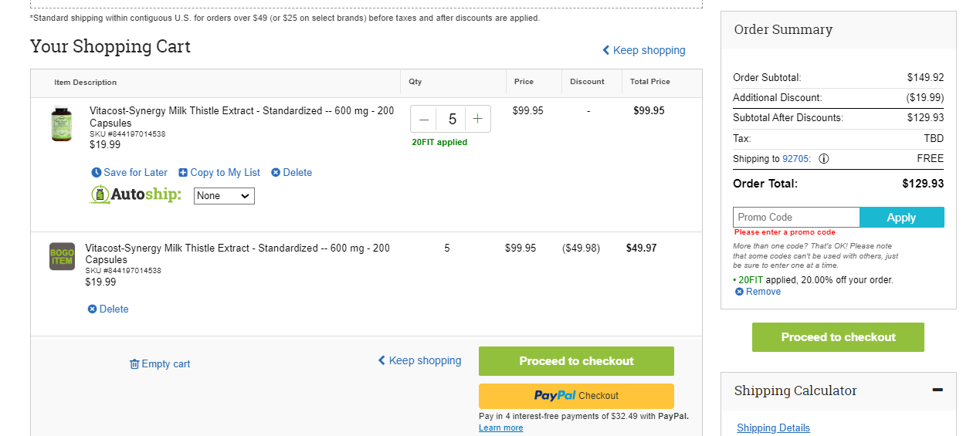Collapse the Shipping Calculator panel
This screenshot has height=436, width=980.
[938, 390]
